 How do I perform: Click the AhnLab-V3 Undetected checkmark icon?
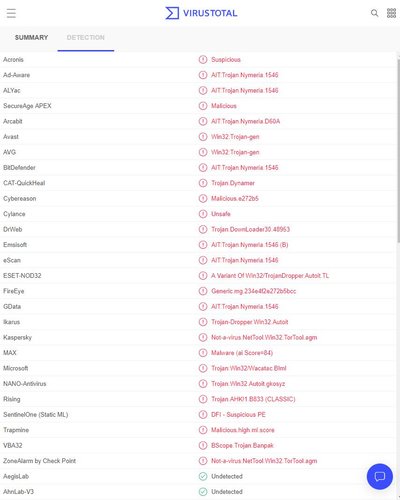[x=203, y=492]
